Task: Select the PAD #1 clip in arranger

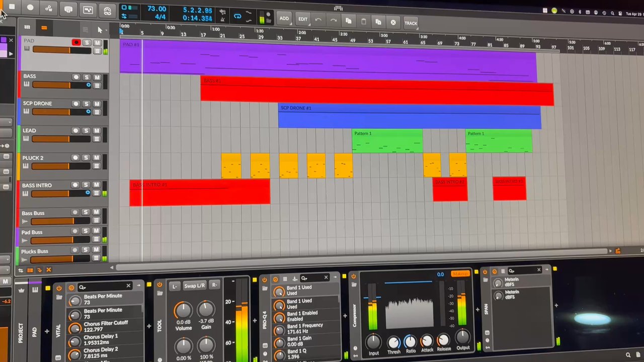Action: pyautogui.click(x=328, y=60)
